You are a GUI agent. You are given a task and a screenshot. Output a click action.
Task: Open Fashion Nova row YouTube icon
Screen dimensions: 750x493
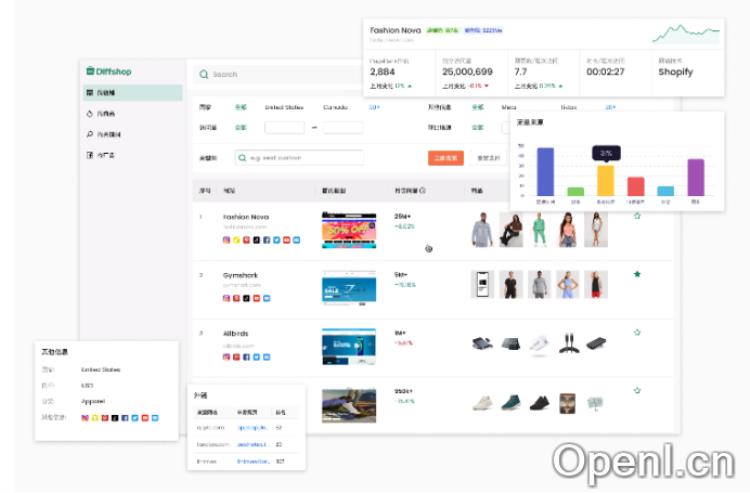coord(287,240)
